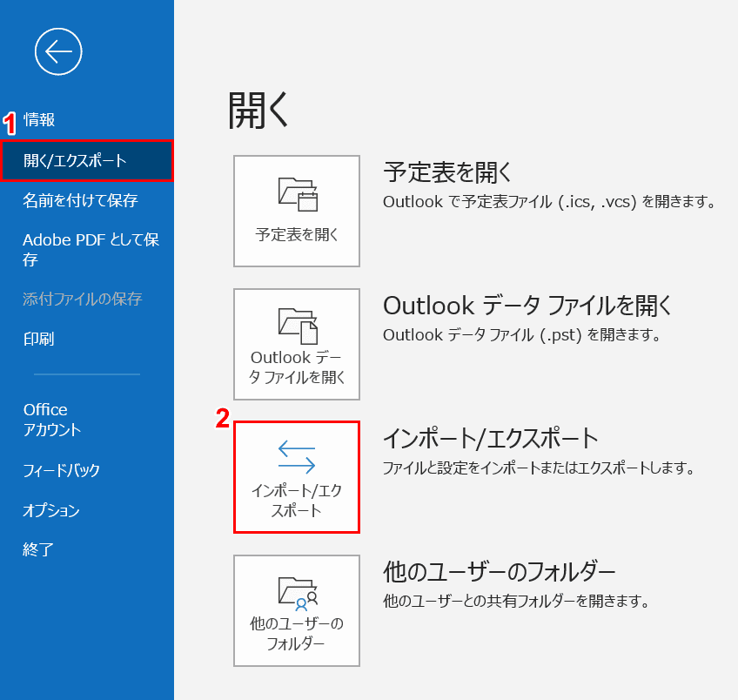This screenshot has width=738, height=700.
Task: Click the back arrow circle icon
Action: pos(58,51)
